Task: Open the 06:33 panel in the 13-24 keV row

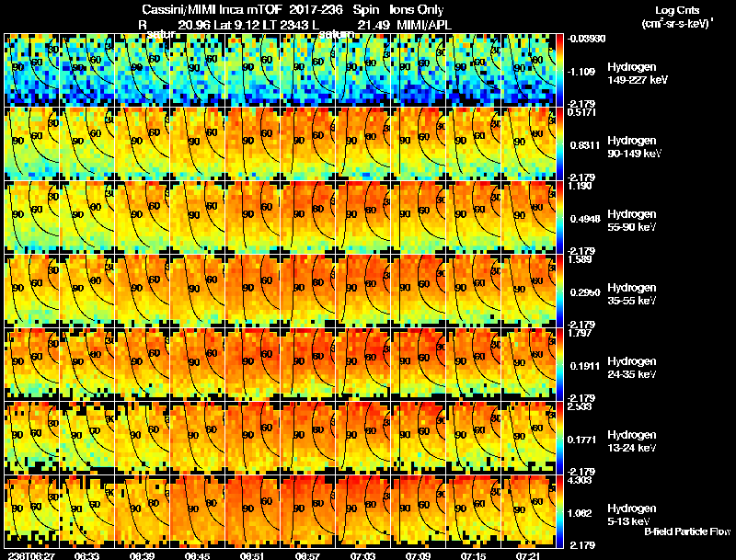Action: [x=86, y=439]
